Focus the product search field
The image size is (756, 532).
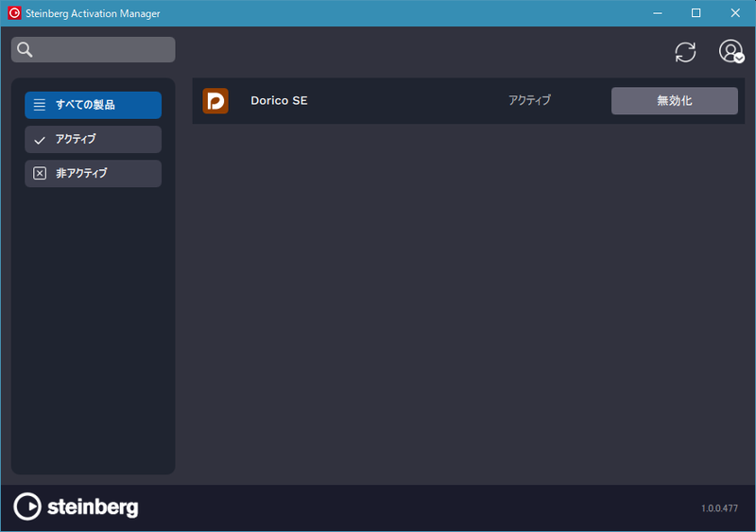(93, 50)
